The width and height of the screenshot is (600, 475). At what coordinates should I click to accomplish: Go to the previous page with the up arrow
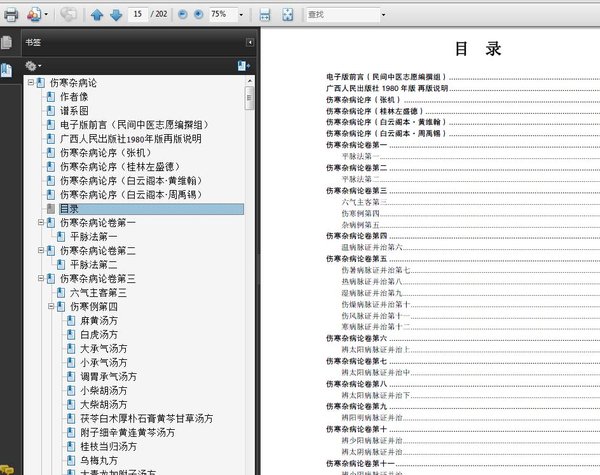[97, 15]
